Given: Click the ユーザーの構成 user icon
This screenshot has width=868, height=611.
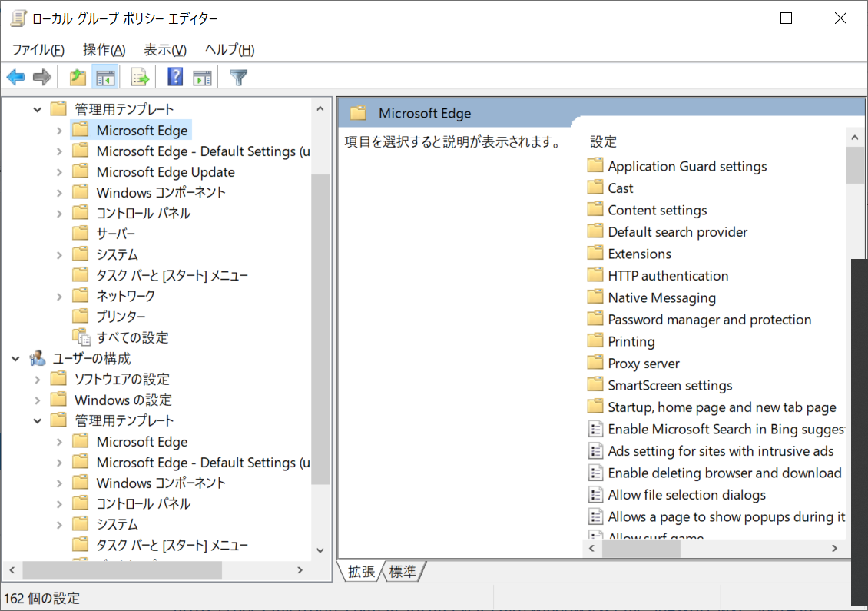Looking at the screenshot, I should [x=37, y=358].
